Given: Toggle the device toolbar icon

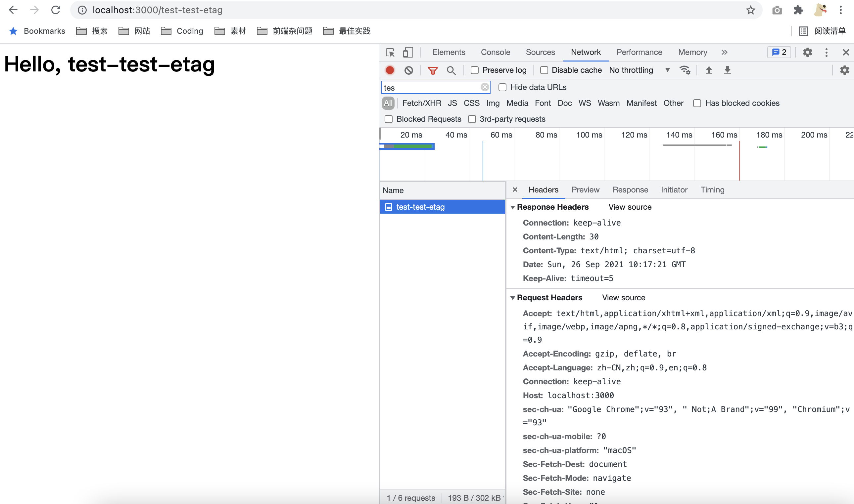Looking at the screenshot, I should point(408,52).
